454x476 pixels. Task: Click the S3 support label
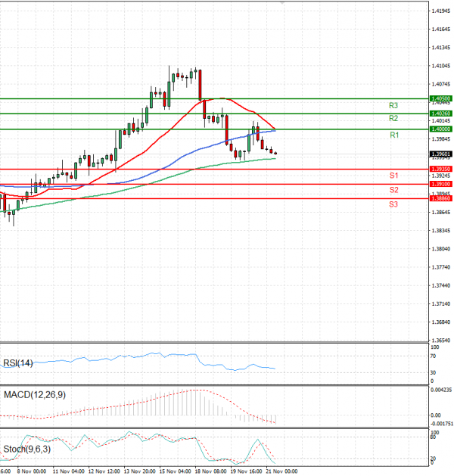393,204
